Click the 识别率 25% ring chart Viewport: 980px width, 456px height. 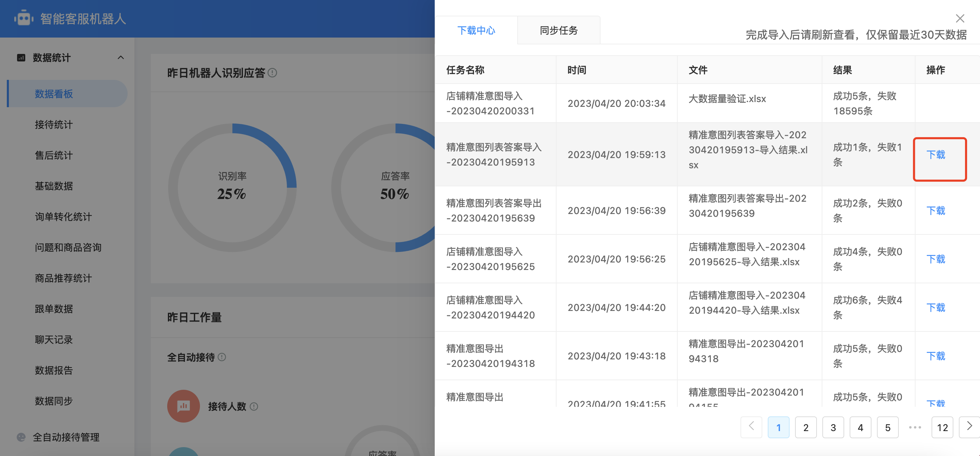click(232, 187)
